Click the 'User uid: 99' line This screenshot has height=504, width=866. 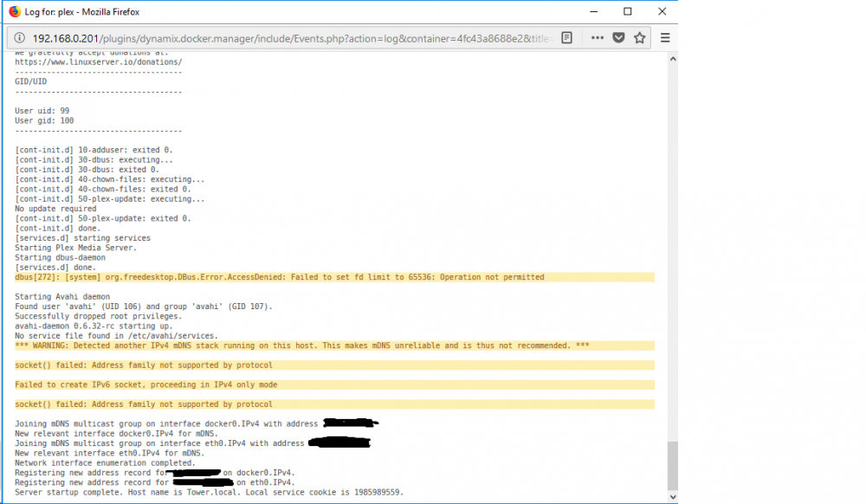42,111
